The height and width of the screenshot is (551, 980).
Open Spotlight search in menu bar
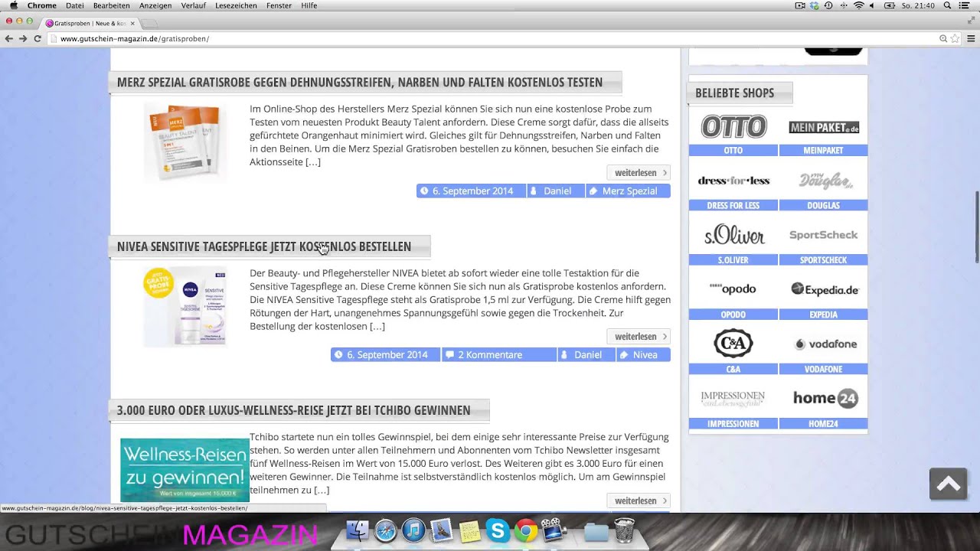(948, 5)
